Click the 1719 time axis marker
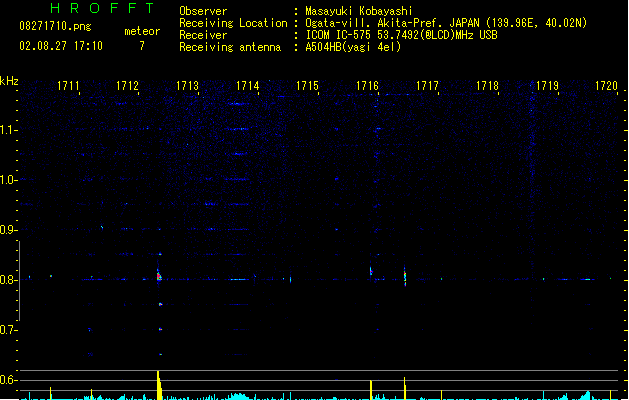 547,86
